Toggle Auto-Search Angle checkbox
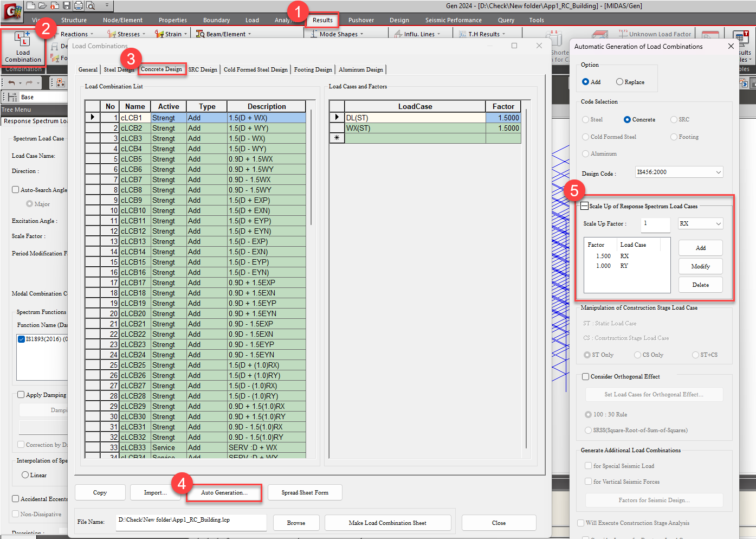 point(15,190)
